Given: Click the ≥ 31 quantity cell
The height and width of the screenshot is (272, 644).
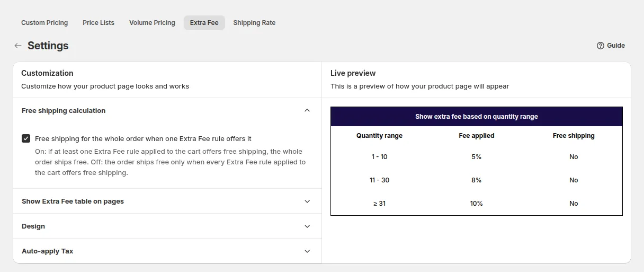Looking at the screenshot, I should [379, 204].
